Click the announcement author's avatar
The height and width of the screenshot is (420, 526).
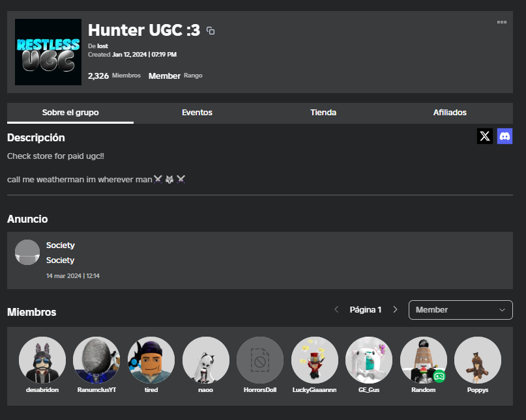[27, 253]
